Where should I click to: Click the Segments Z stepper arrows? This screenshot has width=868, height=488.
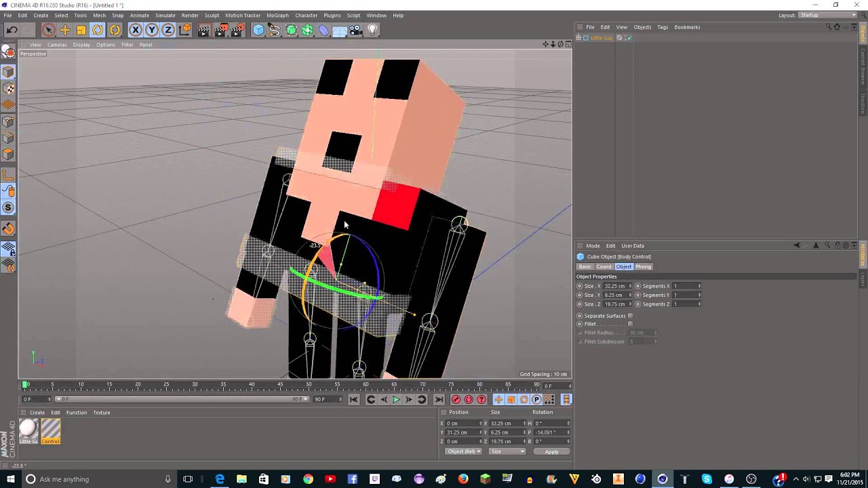coord(699,304)
